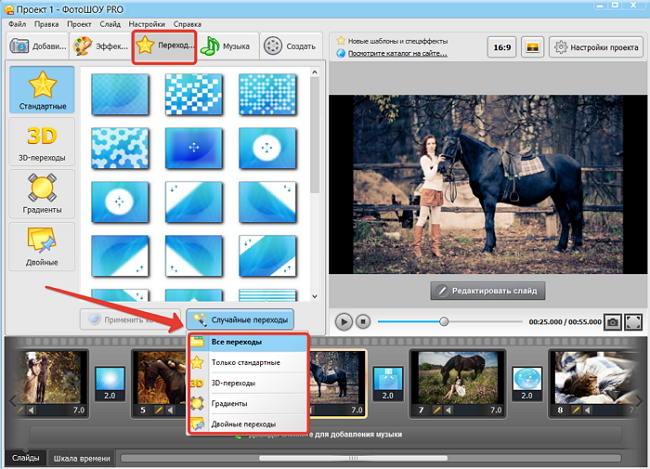Viewport: 650px width, 469px height.
Task: Select slide 8 cat thumbnail in the timeline
Action: pyautogui.click(x=596, y=383)
